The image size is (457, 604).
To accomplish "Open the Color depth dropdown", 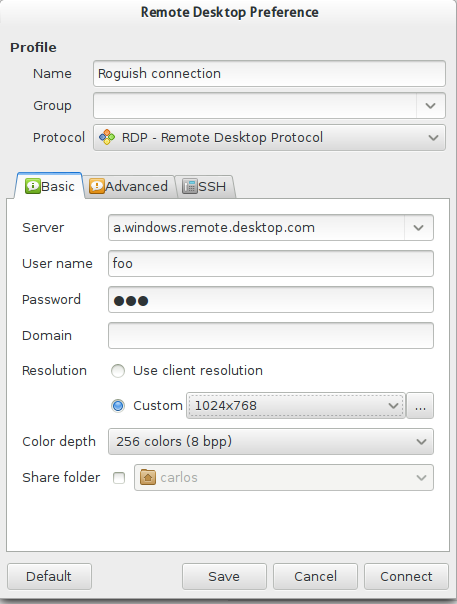I will coord(271,441).
